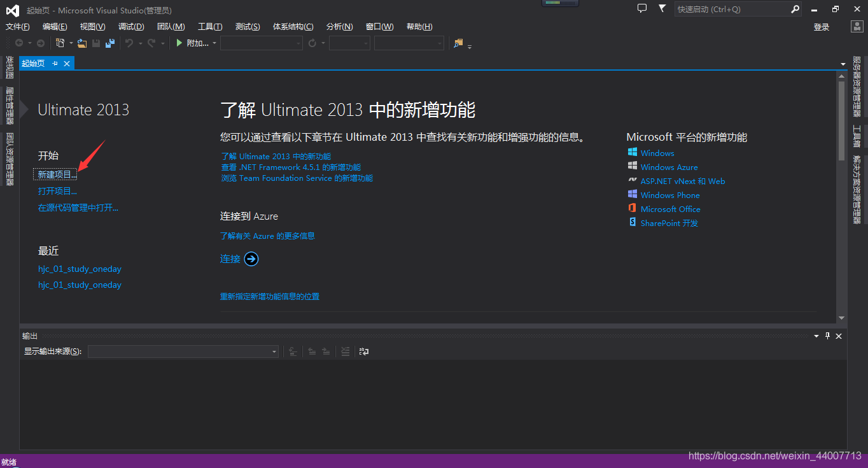This screenshot has height=468, width=868.
Task: Clear all output icon
Action: 345,351
